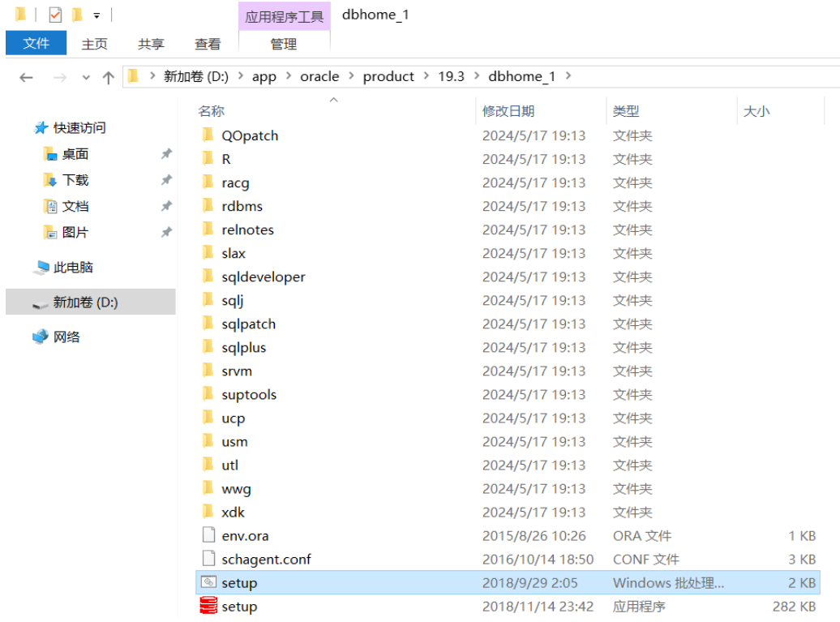Go up one folder level arrow
The width and height of the screenshot is (840, 622).
[108, 78]
